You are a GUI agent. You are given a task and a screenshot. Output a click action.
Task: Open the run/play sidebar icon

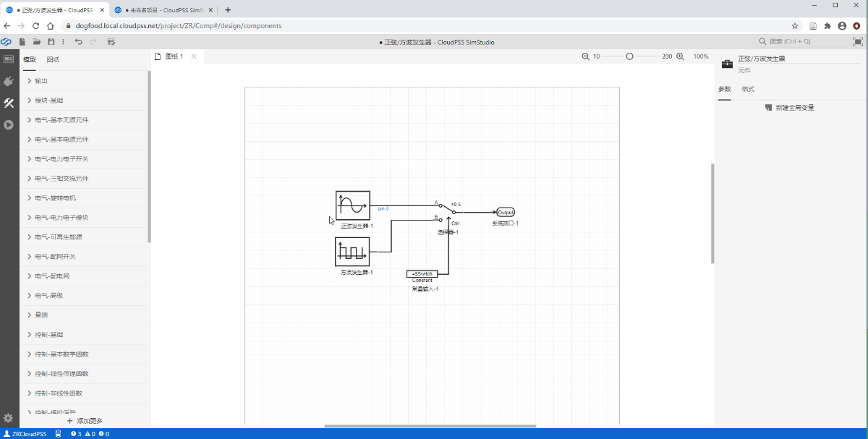pyautogui.click(x=9, y=124)
